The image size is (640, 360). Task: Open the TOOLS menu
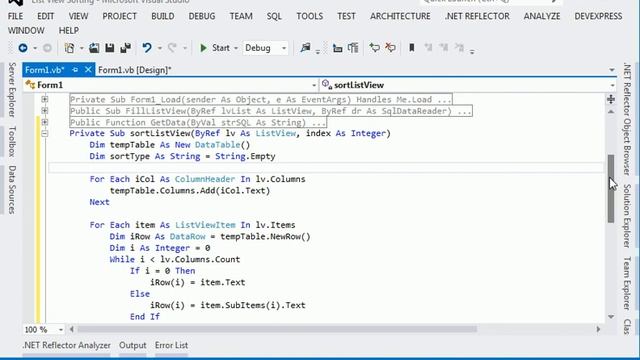[309, 16]
